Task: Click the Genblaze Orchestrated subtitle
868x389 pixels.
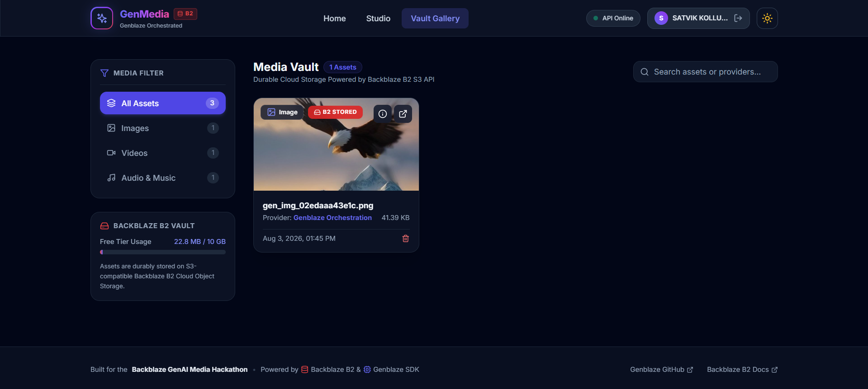Action: (x=151, y=26)
